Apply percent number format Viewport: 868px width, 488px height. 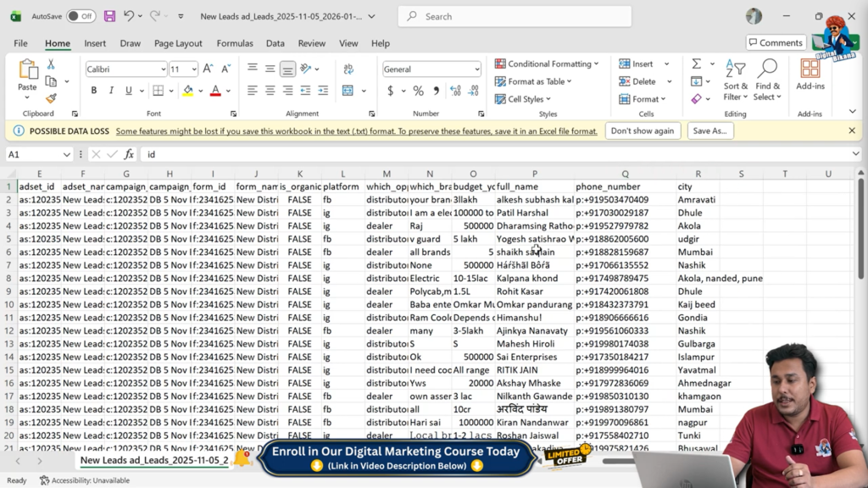tap(419, 89)
